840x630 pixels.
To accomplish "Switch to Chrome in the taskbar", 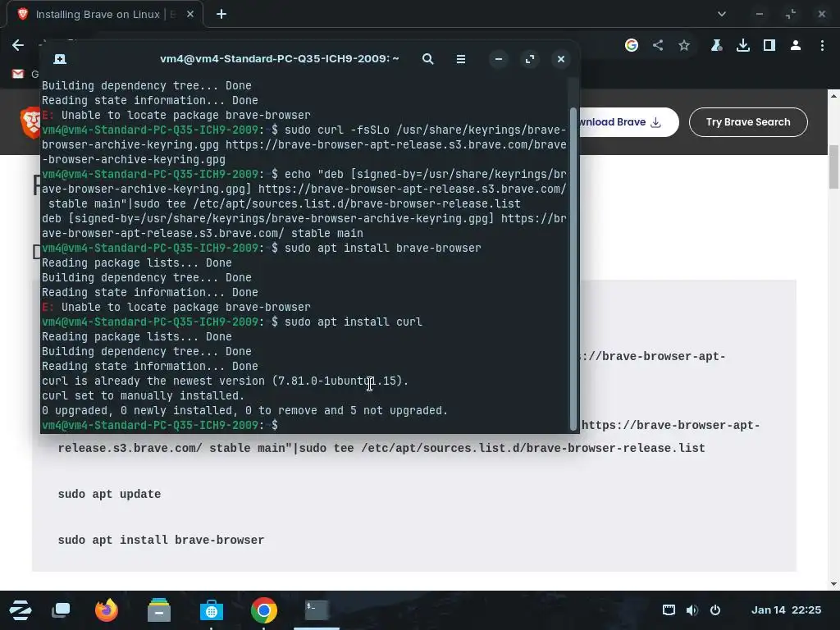I will click(x=264, y=610).
